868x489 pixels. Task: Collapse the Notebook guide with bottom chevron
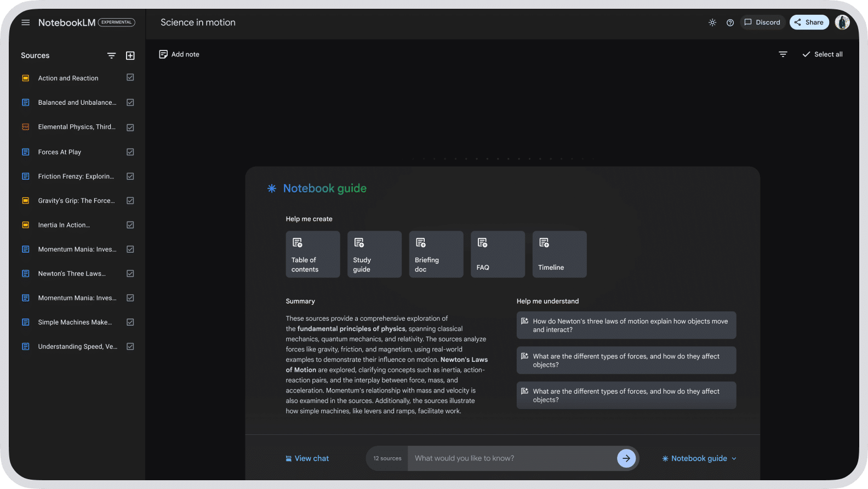point(734,459)
